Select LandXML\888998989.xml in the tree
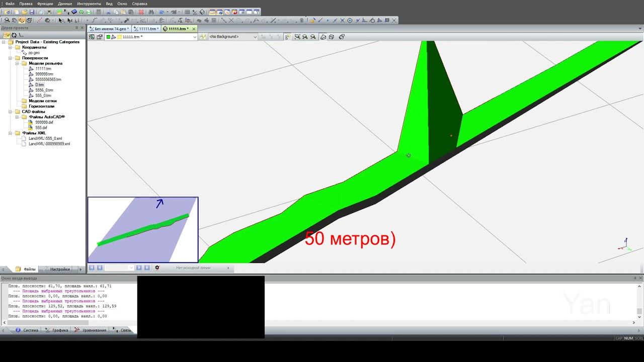The height and width of the screenshot is (362, 644). point(49,144)
